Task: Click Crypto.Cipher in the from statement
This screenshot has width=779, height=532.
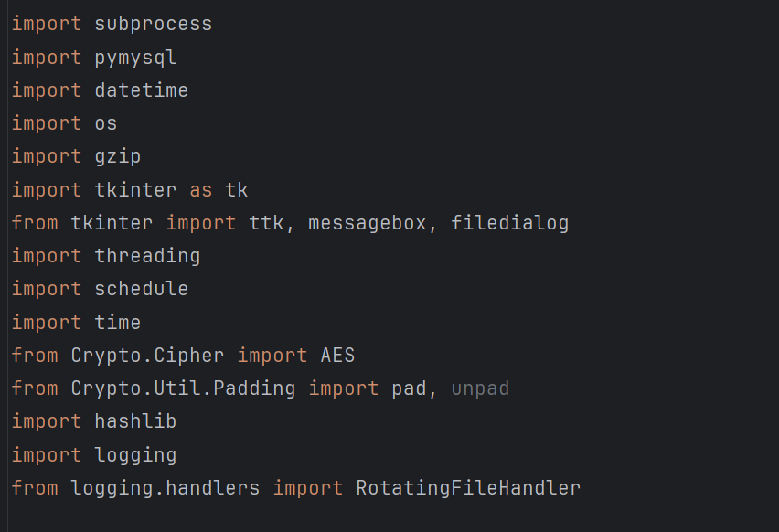Action: pyautogui.click(x=147, y=356)
